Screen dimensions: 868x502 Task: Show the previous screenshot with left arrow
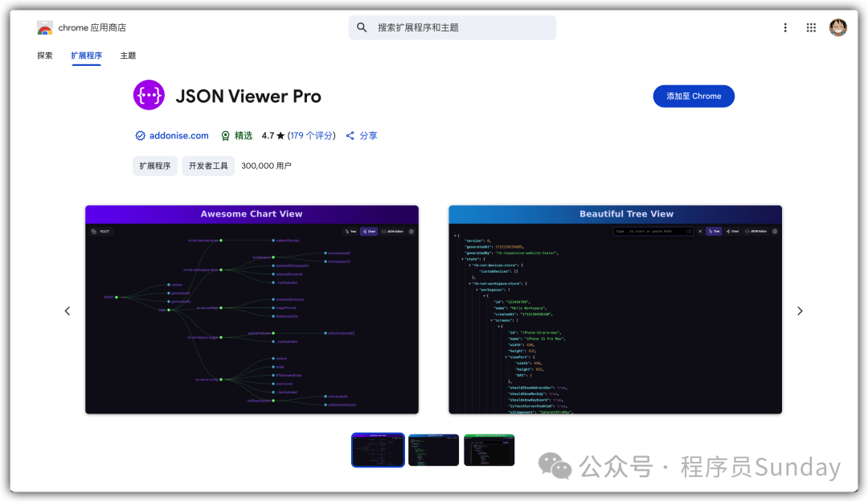tap(68, 311)
